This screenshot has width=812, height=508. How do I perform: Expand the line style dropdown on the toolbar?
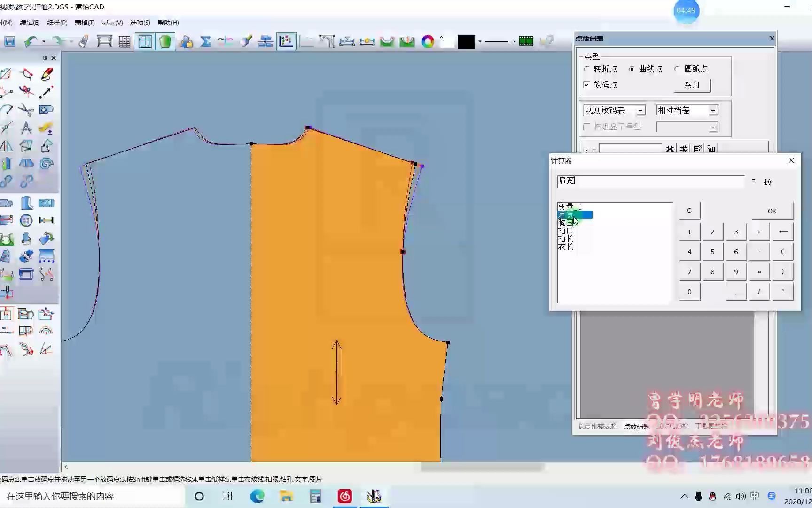tap(515, 41)
